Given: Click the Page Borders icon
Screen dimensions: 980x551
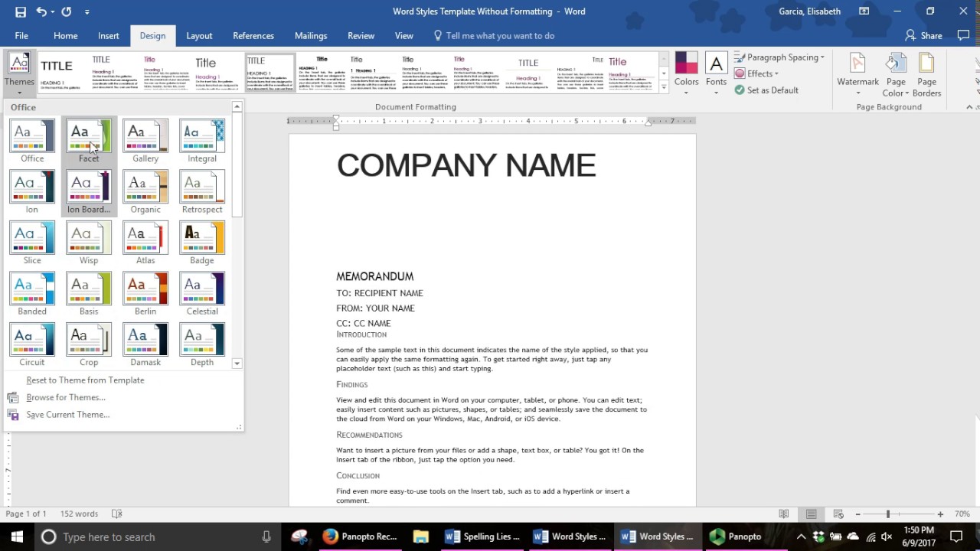Looking at the screenshot, I should (x=926, y=74).
